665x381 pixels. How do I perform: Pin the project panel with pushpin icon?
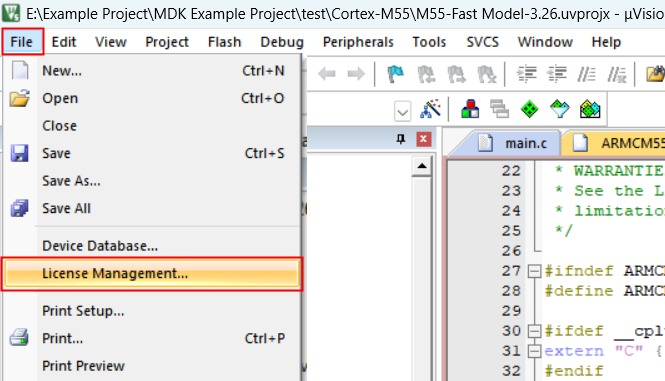click(400, 139)
